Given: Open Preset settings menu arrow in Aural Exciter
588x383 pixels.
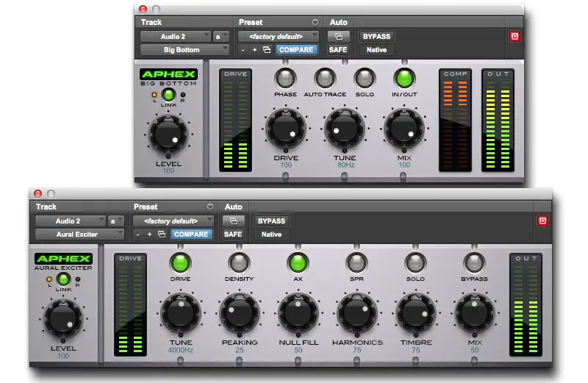Looking at the screenshot, I should click(210, 207).
